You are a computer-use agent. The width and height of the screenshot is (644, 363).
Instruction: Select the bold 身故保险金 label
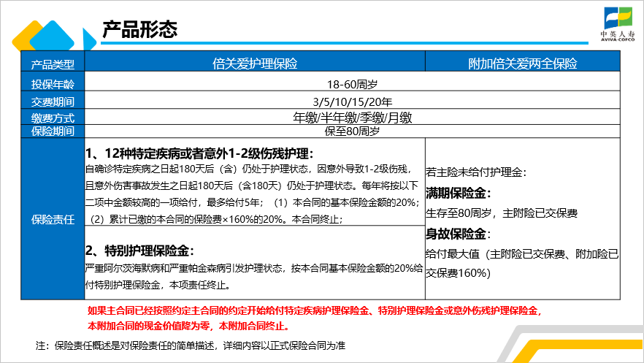pyautogui.click(x=459, y=234)
